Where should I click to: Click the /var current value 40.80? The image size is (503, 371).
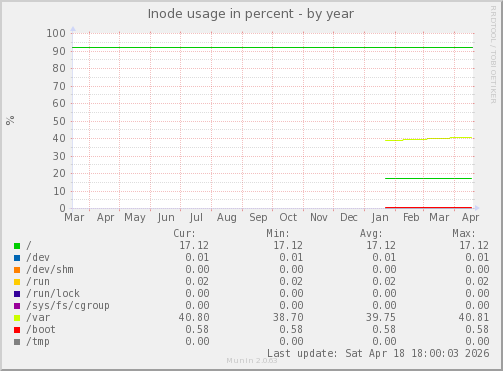click(x=194, y=317)
